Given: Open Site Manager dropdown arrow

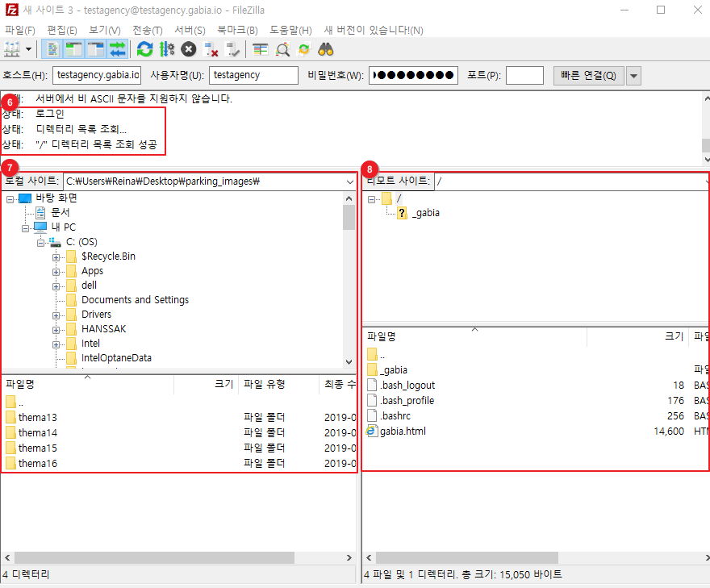Looking at the screenshot, I should pyautogui.click(x=28, y=49).
